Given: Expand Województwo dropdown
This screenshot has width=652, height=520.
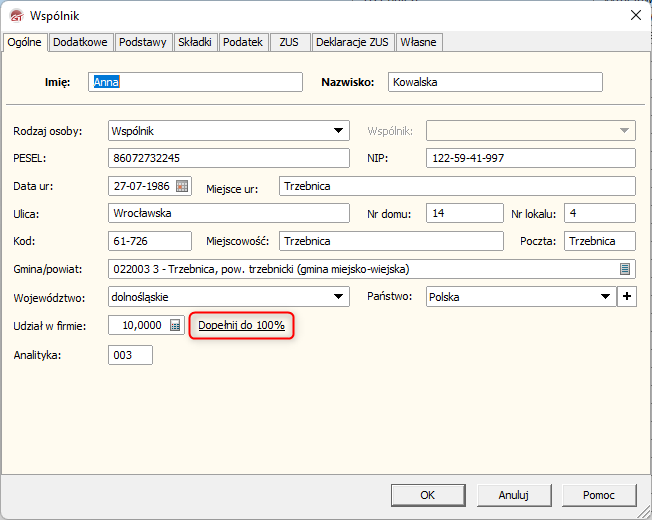Looking at the screenshot, I should point(338,296).
